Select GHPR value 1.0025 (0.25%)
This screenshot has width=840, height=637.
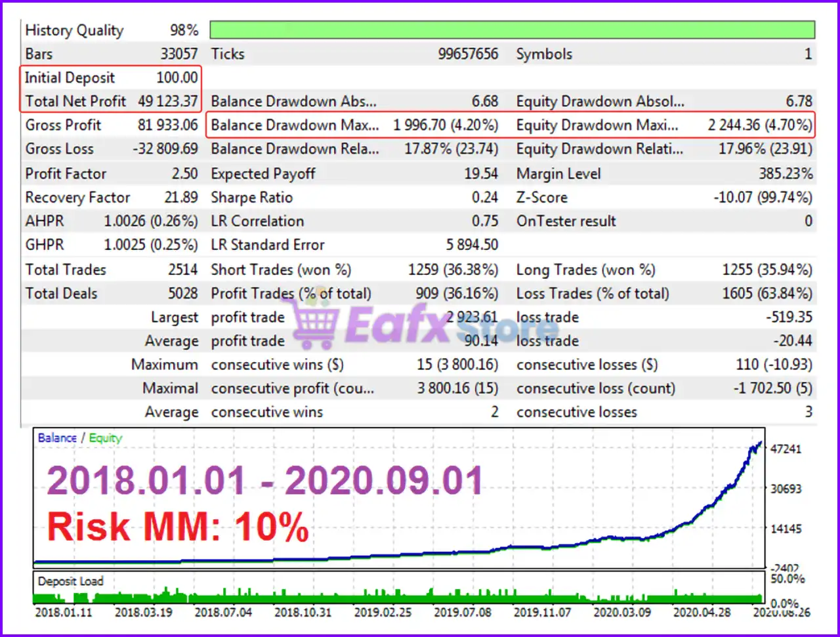(151, 245)
